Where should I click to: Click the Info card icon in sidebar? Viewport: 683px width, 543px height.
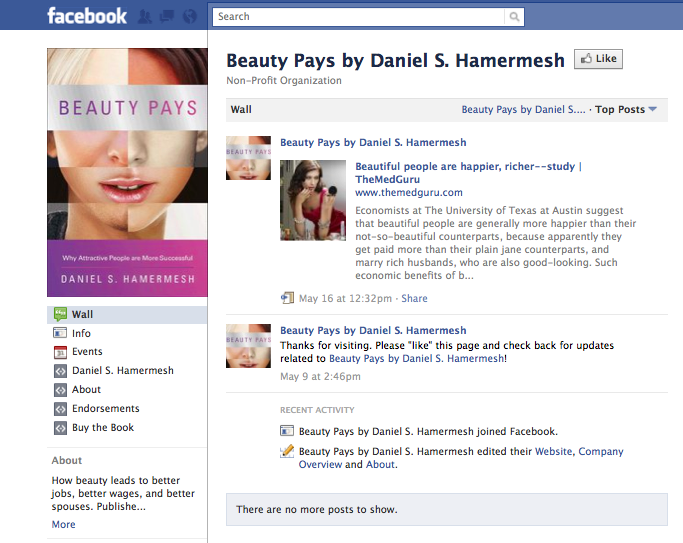point(60,333)
